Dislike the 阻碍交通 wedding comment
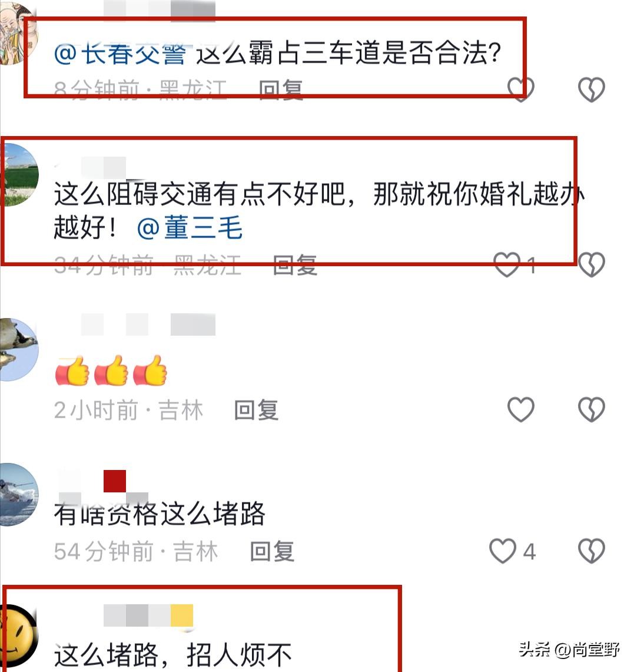Image resolution: width=634 pixels, height=672 pixels. pos(591,264)
